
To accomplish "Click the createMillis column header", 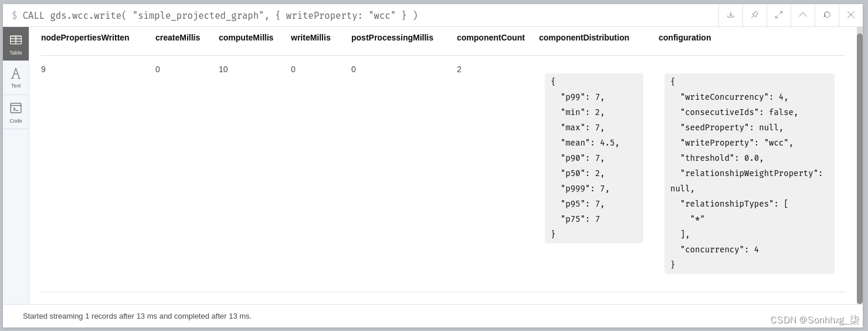I will [178, 38].
